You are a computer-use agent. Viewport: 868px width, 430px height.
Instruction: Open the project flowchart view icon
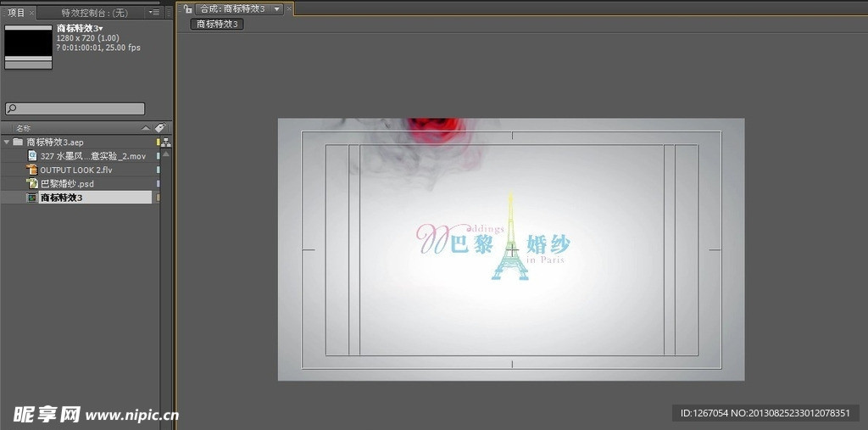coord(165,142)
